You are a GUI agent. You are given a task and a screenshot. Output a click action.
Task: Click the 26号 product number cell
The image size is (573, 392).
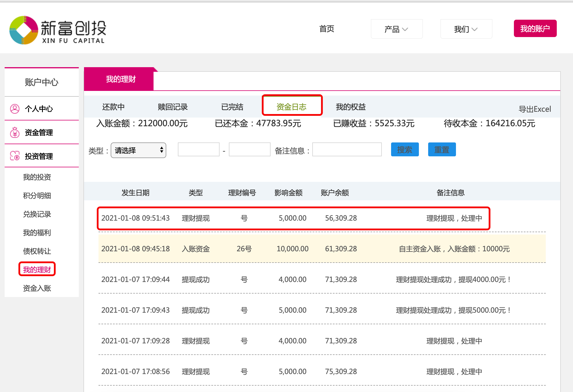point(244,249)
